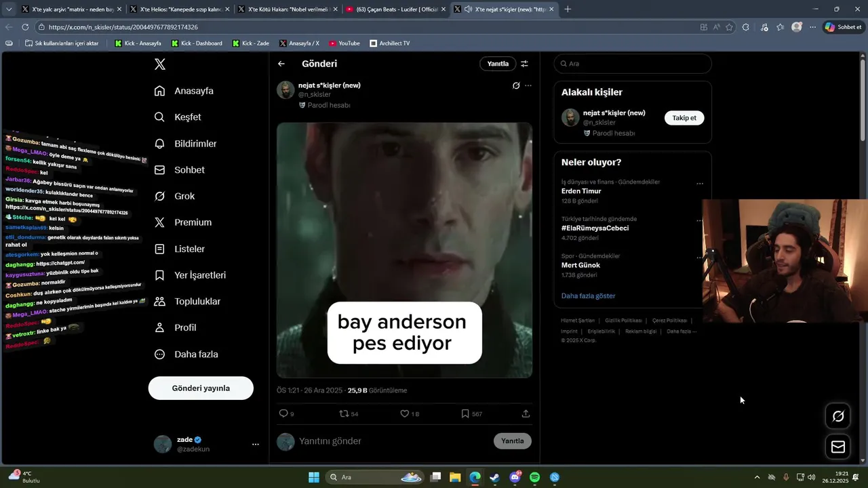Switch to the Çaçan Beats YouTube tab
868x488 pixels.
tap(395, 9)
